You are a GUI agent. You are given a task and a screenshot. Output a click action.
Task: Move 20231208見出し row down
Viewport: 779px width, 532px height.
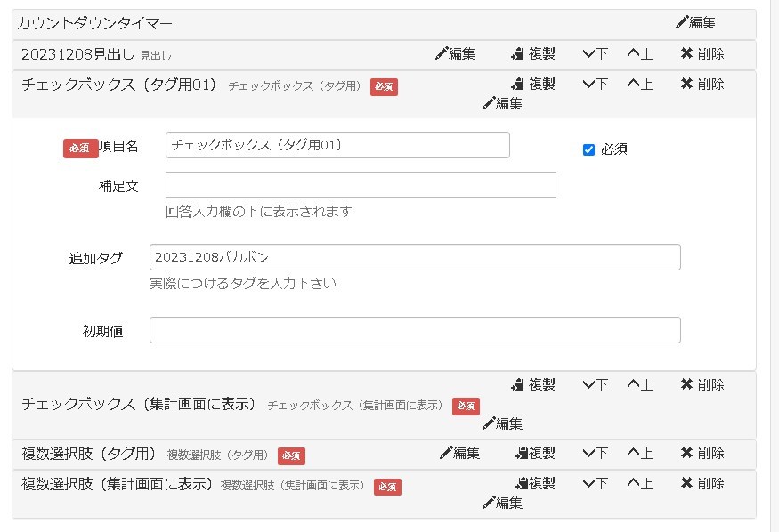point(595,53)
